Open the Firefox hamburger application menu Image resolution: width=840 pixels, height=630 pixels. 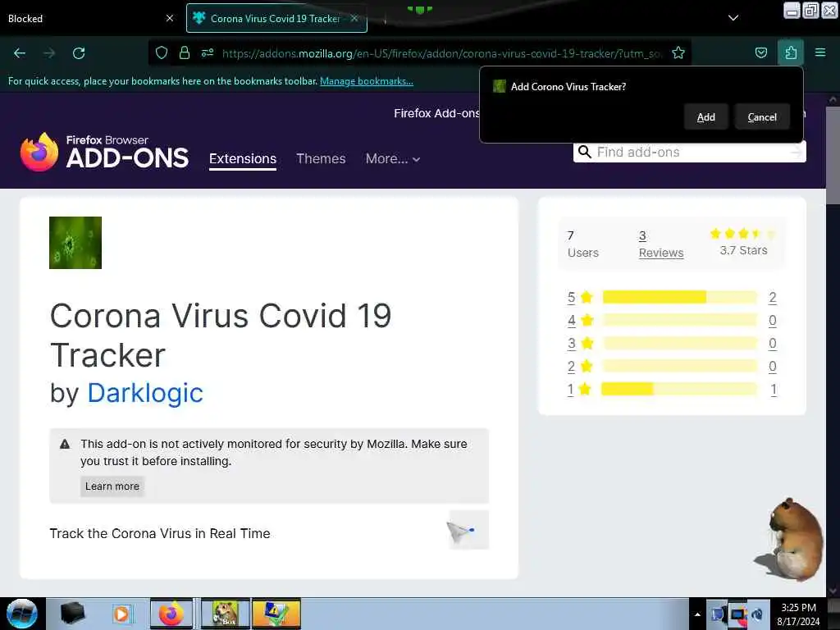coord(820,52)
